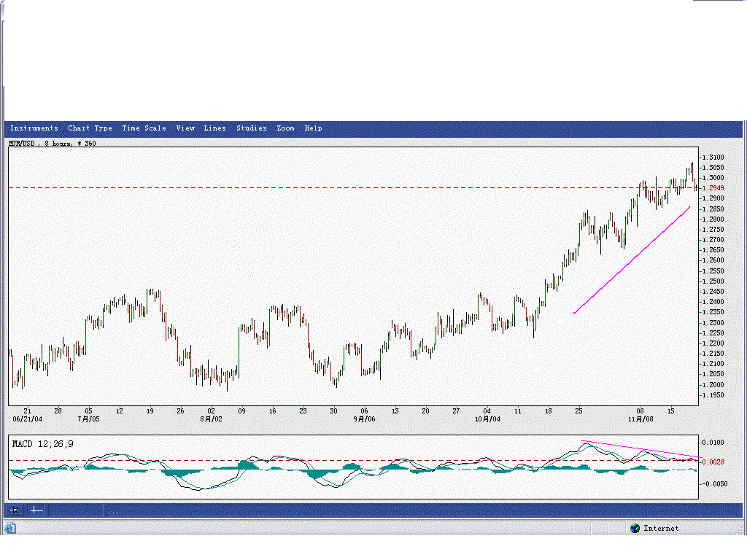This screenshot has width=747, height=560.
Task: Click the 0.0100 MACD axis label
Action: [713, 443]
